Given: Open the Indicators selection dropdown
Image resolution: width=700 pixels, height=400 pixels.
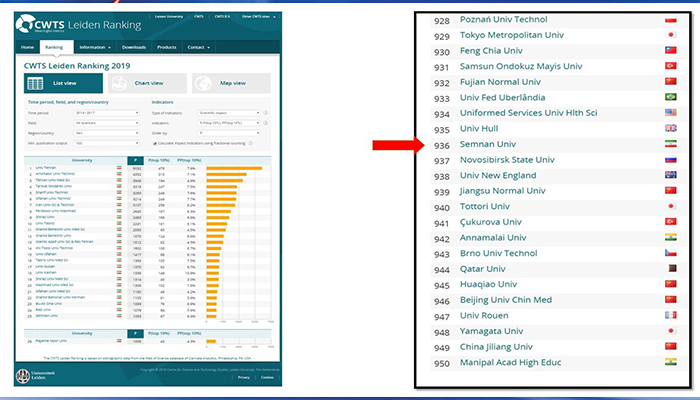Looking at the screenshot, I should (229, 123).
